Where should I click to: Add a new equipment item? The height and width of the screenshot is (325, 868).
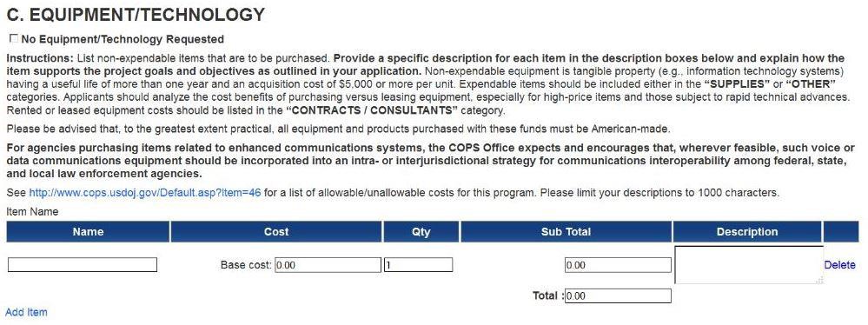coord(26,312)
